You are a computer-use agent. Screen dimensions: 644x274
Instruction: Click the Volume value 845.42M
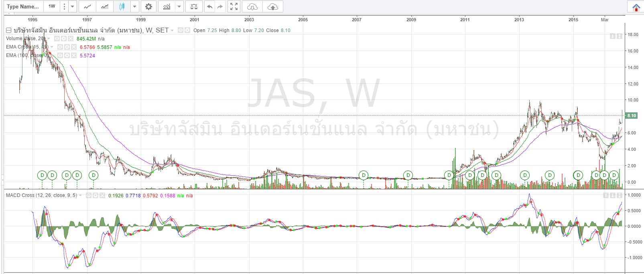[86, 39]
